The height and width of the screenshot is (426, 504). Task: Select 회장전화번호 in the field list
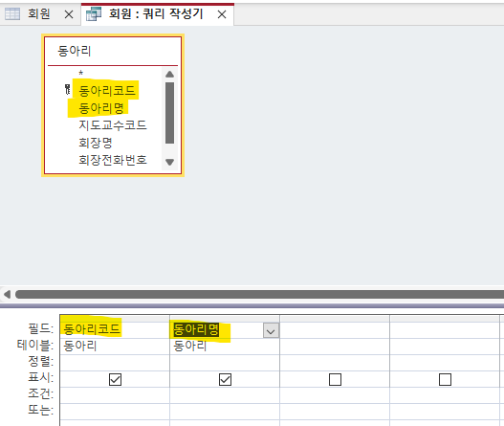[x=113, y=160]
